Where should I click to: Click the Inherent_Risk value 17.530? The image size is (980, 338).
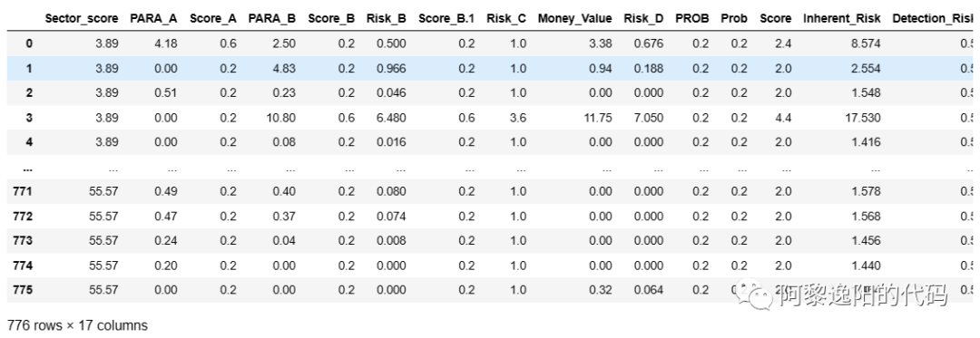point(865,118)
